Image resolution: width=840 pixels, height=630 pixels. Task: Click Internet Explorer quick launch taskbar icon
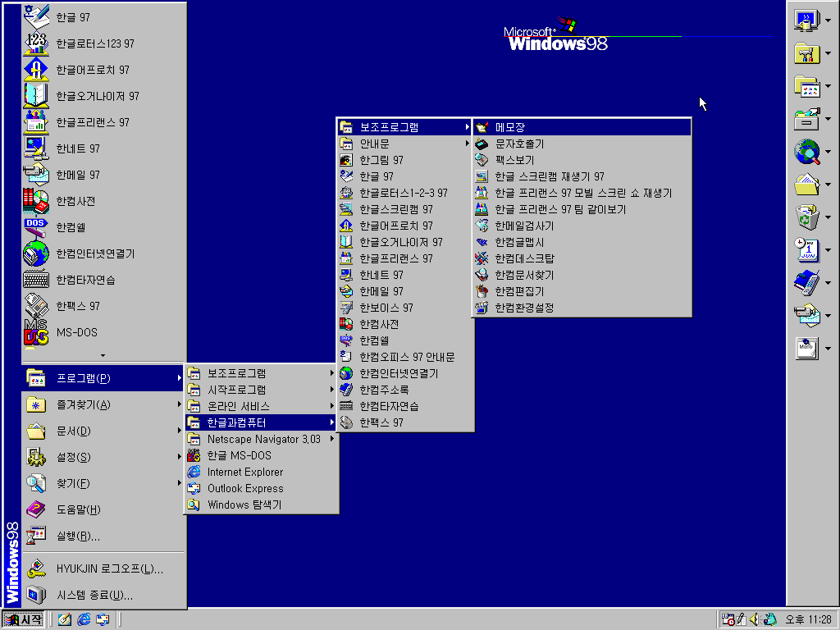[84, 619]
